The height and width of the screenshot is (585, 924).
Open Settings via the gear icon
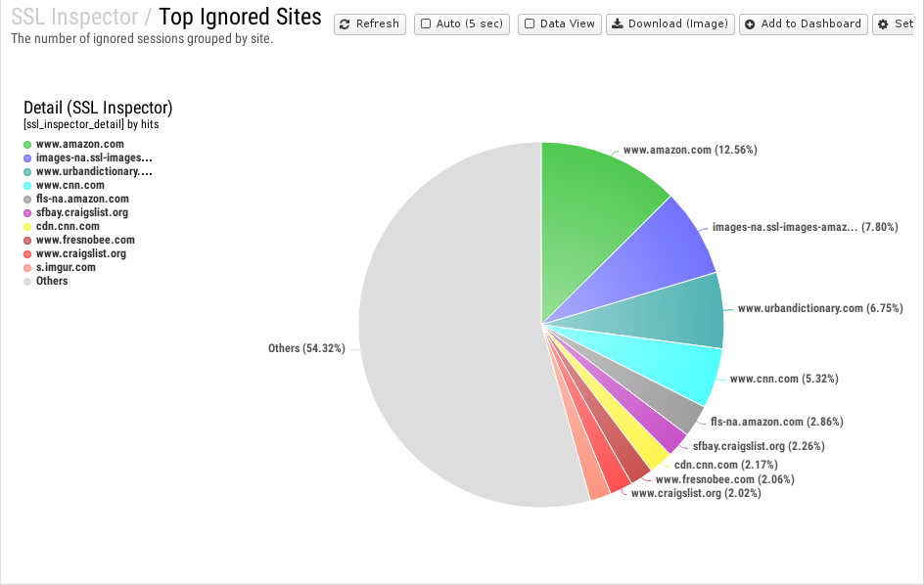click(x=883, y=24)
